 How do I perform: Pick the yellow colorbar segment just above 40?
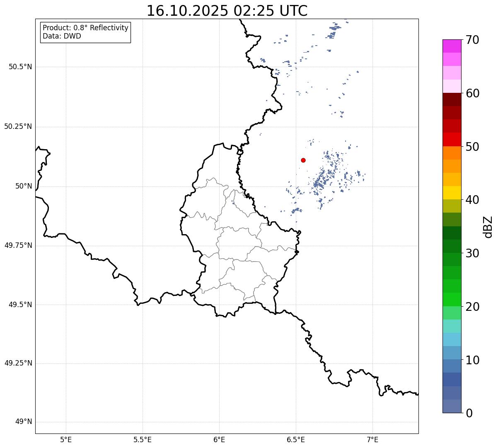pos(452,193)
